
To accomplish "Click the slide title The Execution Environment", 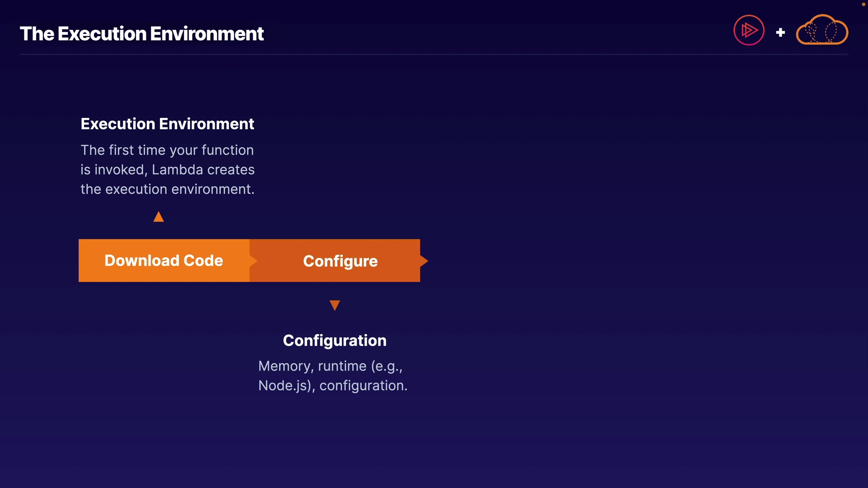I will click(x=142, y=34).
